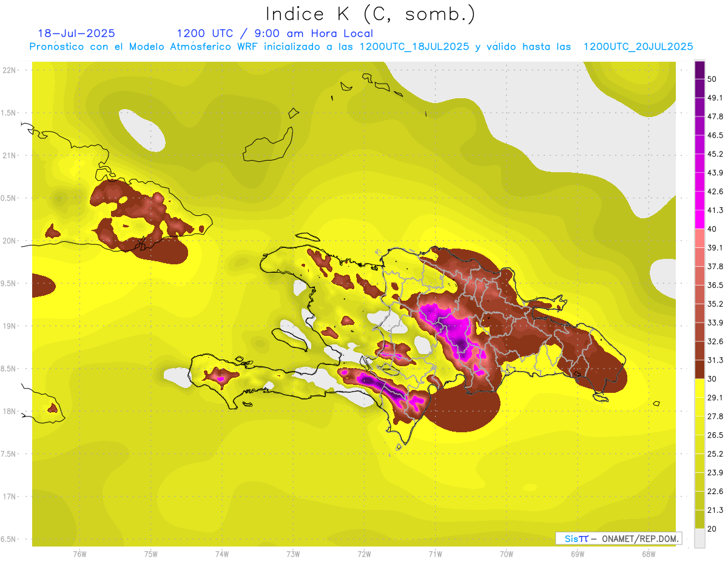The image size is (728, 562).
Task: Select magenta swatch between 40 and 41.3
Action: pos(699,219)
